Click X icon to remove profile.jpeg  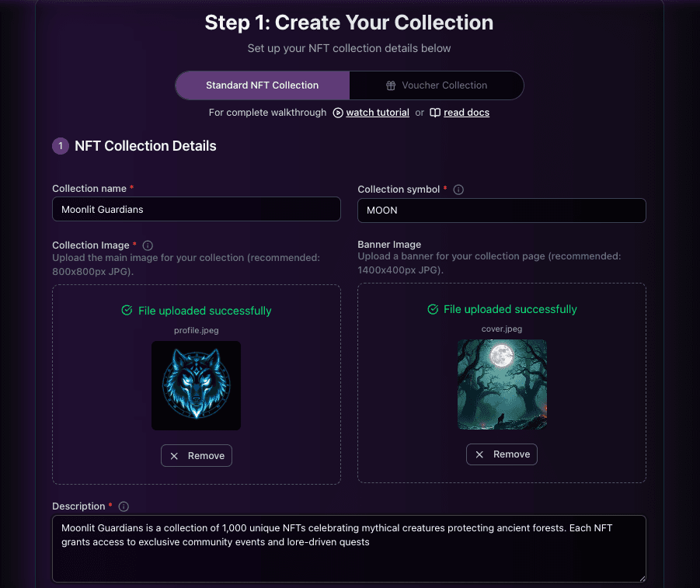174,456
